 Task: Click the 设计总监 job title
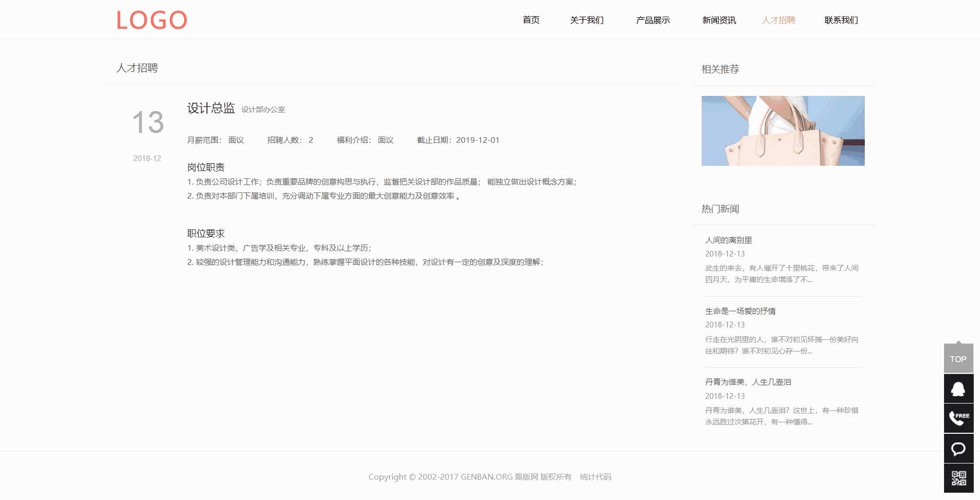211,108
